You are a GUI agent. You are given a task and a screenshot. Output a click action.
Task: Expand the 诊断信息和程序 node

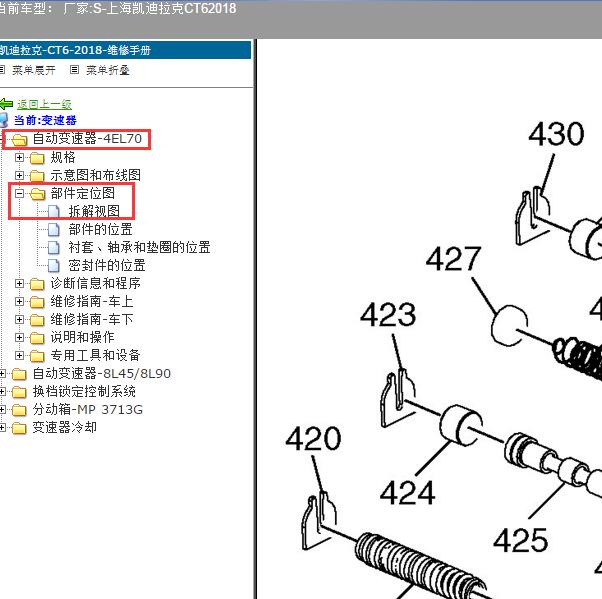point(19,283)
